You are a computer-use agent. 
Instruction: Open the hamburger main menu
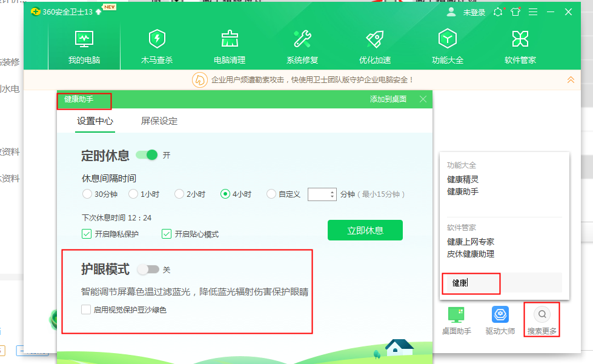tap(533, 12)
